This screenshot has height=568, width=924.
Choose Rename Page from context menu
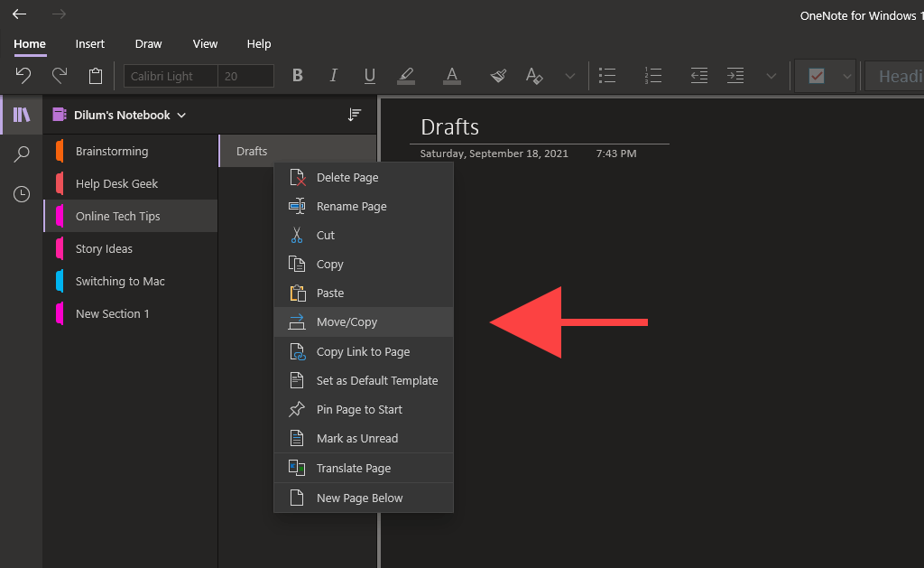tap(364, 207)
